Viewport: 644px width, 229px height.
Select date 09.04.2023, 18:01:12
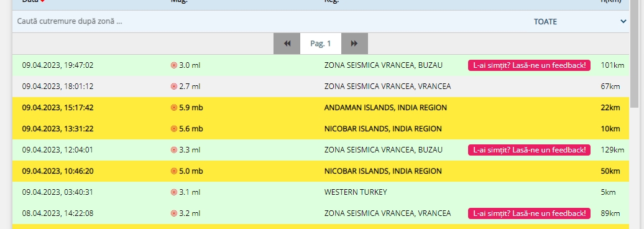tap(58, 86)
